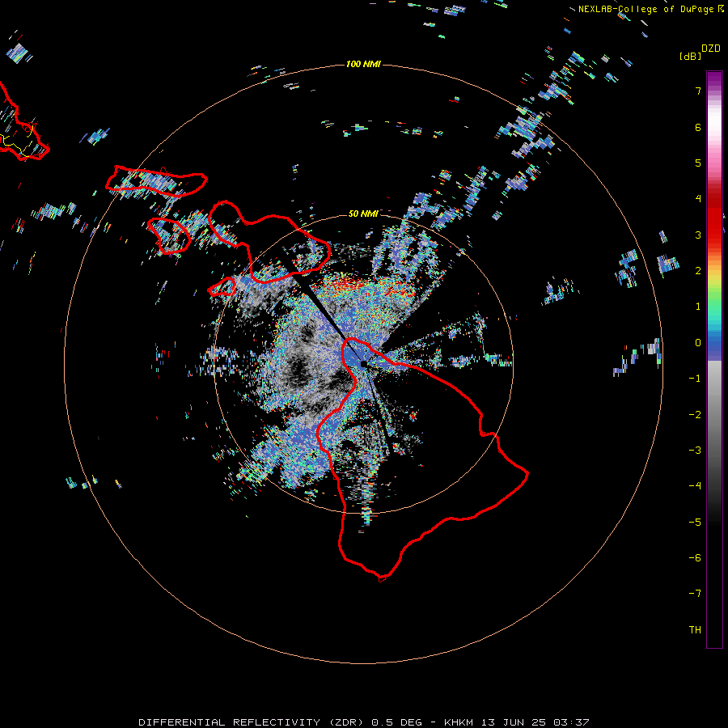This screenshot has width=728, height=728.
Task: Click legend value 4 on color scale
Action: point(698,199)
